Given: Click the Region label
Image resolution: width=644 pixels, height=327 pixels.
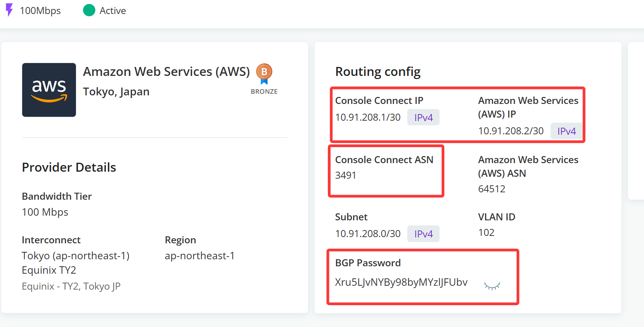Looking at the screenshot, I should [x=181, y=240].
